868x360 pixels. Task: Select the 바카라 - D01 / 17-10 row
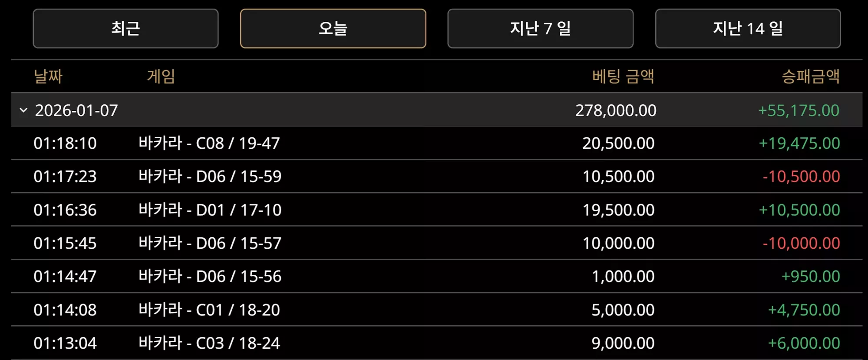pyautogui.click(x=437, y=210)
